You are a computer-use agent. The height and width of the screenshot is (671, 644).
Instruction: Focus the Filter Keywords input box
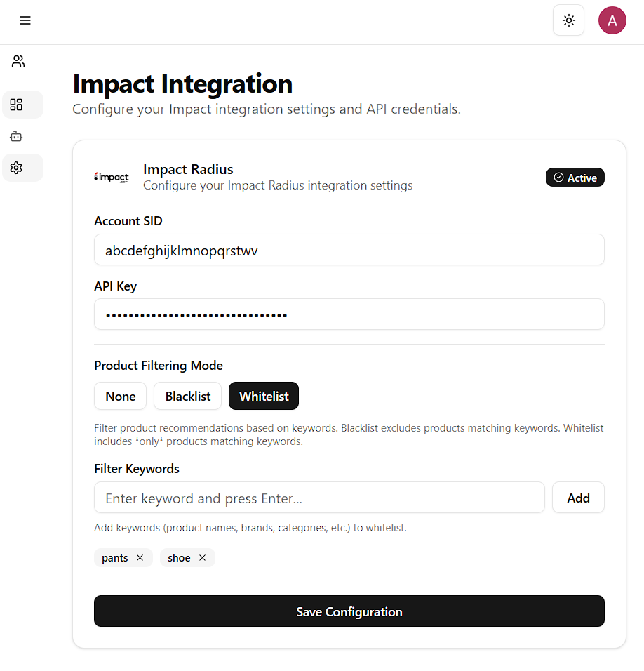319,498
